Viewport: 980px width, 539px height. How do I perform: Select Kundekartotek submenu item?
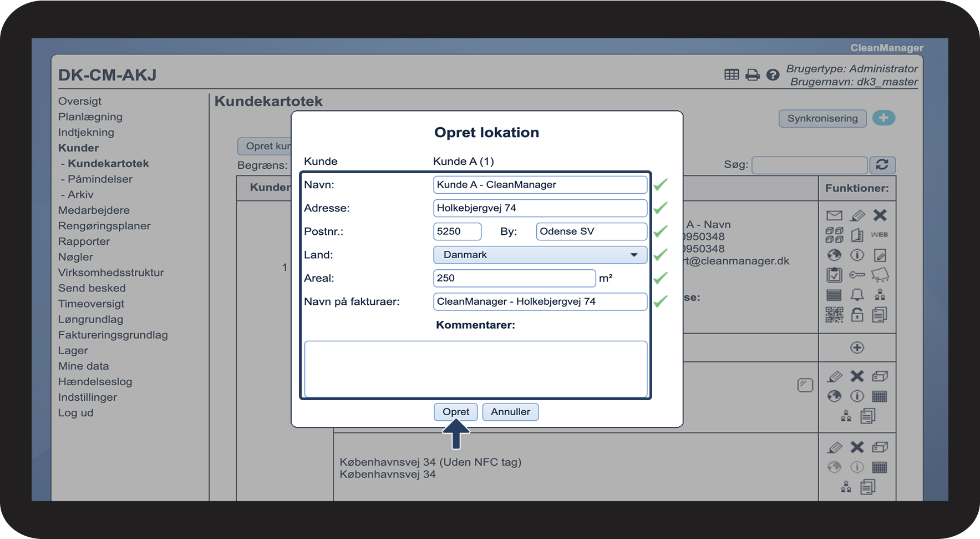[108, 163]
